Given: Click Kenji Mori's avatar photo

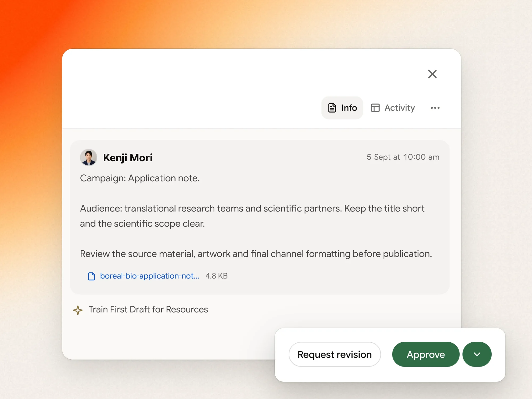Looking at the screenshot, I should point(89,157).
